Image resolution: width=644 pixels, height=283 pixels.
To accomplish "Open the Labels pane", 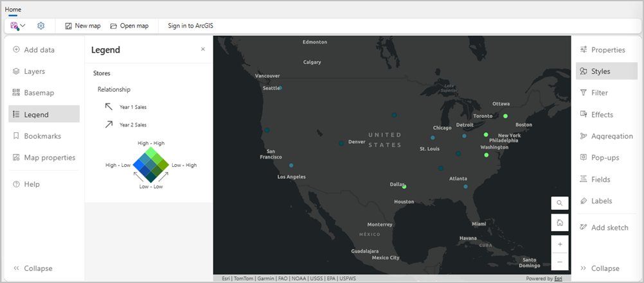I will 607,201.
